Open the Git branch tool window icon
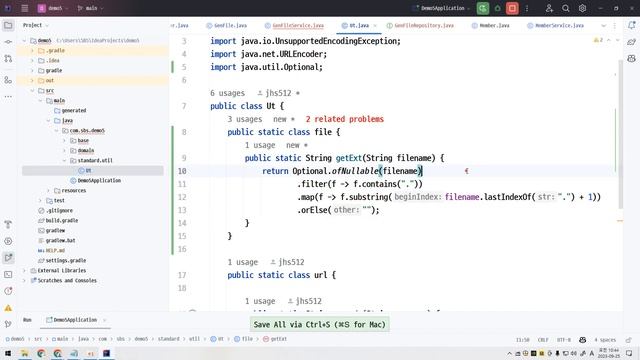The image size is (640, 360). (8, 324)
